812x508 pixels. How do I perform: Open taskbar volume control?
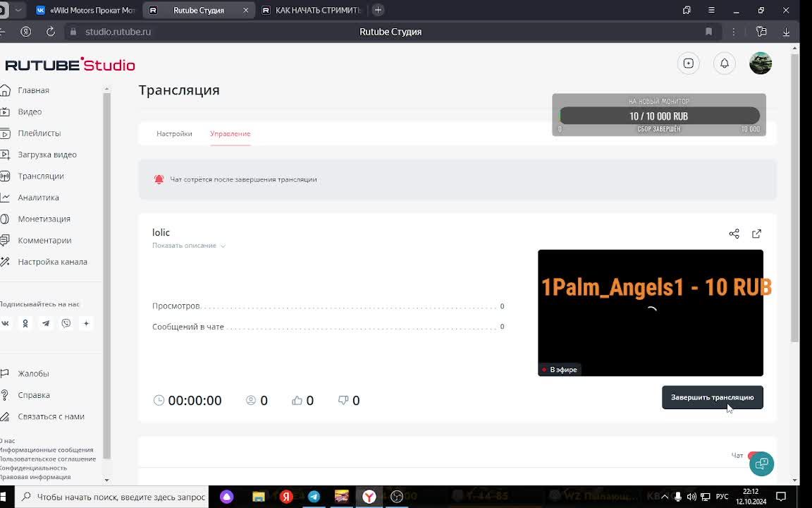[x=691, y=497]
